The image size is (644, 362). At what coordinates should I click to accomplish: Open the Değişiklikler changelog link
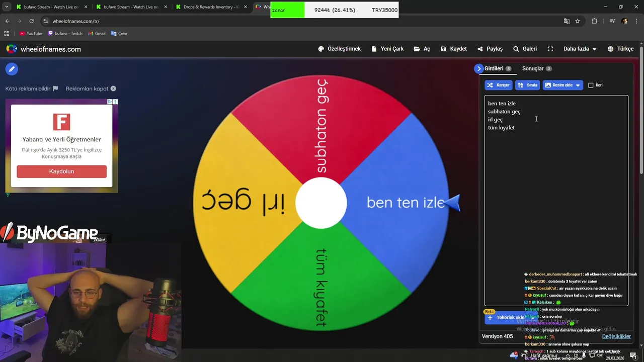tap(616, 336)
